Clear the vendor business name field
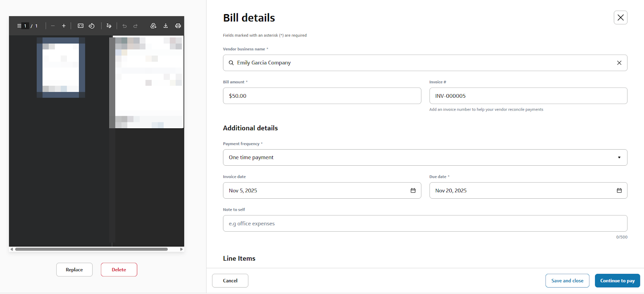 coord(619,63)
